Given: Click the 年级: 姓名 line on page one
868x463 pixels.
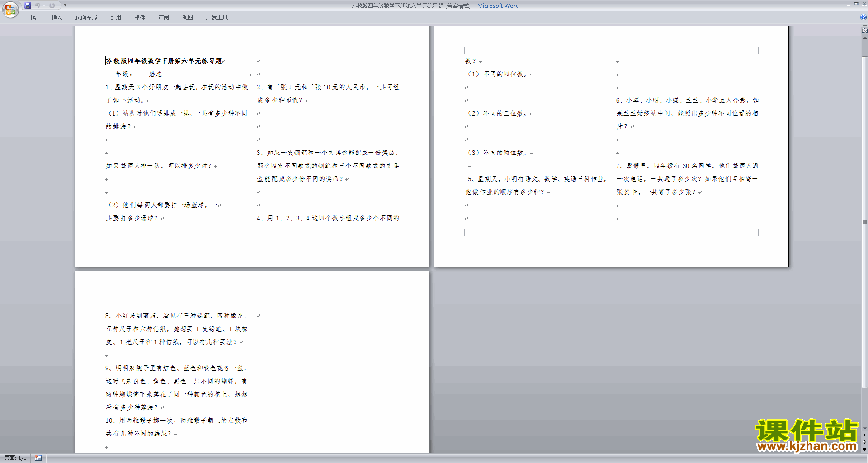Looking at the screenshot, I should 138,74.
